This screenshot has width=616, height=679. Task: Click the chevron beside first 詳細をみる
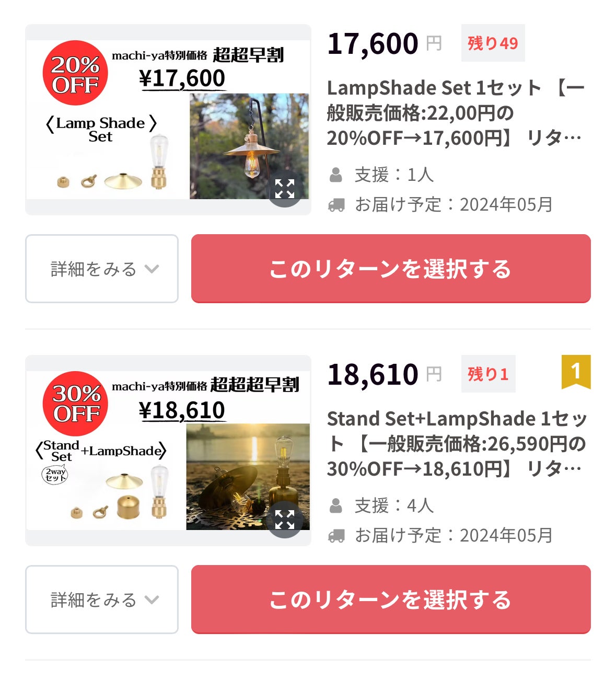coord(152,269)
